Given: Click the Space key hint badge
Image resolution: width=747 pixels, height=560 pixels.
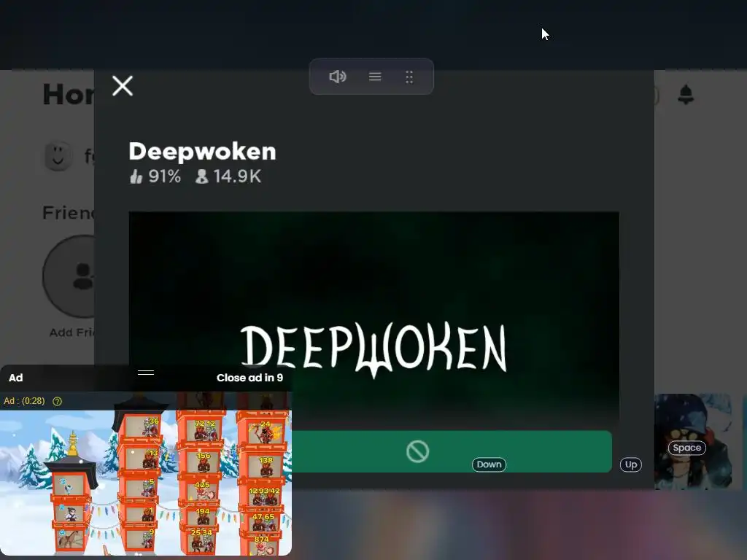Looking at the screenshot, I should coord(687,448).
